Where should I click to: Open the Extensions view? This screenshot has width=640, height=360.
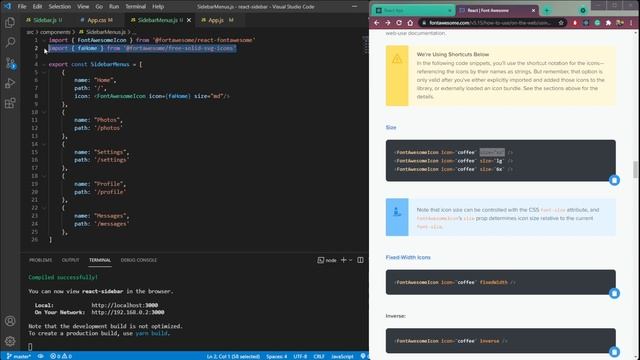click(x=10, y=103)
